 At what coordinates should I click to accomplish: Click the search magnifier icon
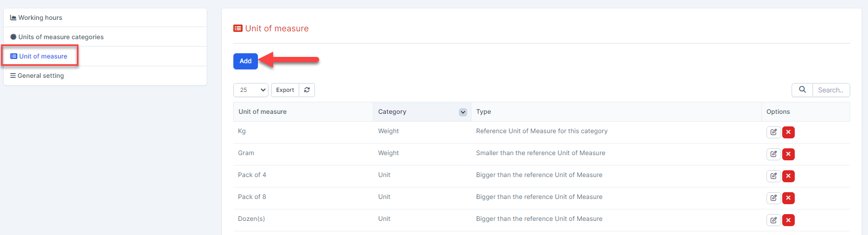click(x=802, y=90)
